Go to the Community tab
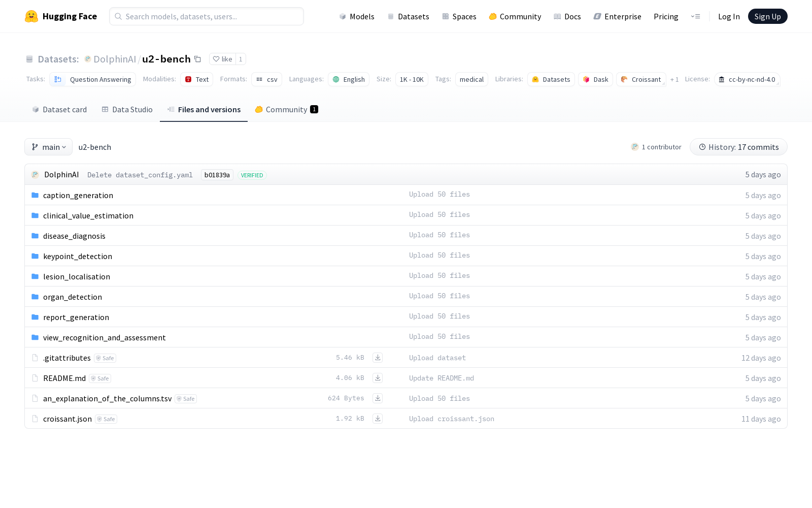Screen dimensions: 812x508 286,110
